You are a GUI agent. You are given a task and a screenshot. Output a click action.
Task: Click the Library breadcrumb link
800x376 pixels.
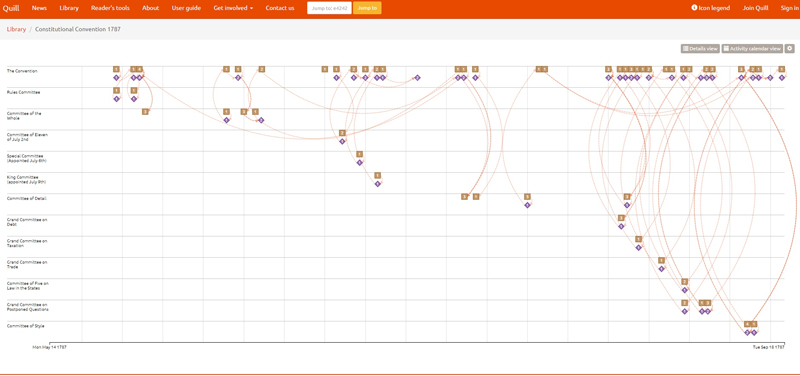coord(16,30)
